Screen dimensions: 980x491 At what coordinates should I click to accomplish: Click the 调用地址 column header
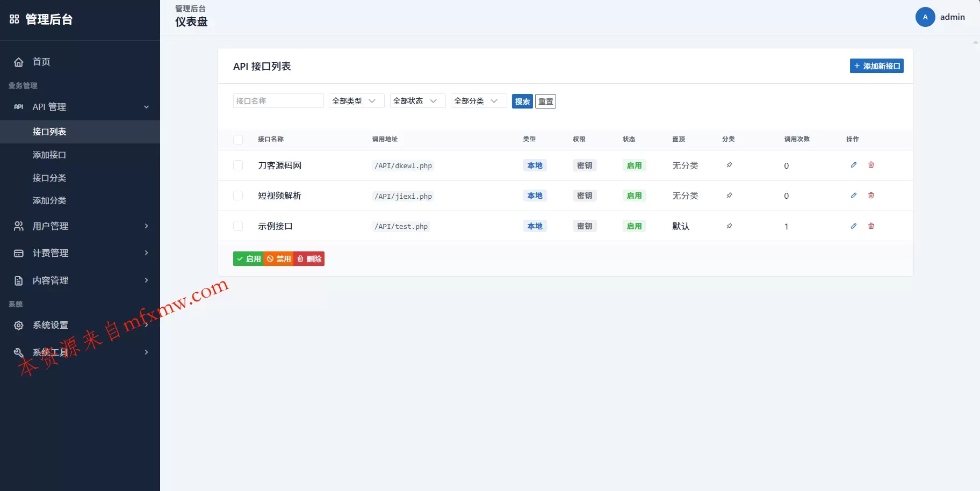[385, 139]
